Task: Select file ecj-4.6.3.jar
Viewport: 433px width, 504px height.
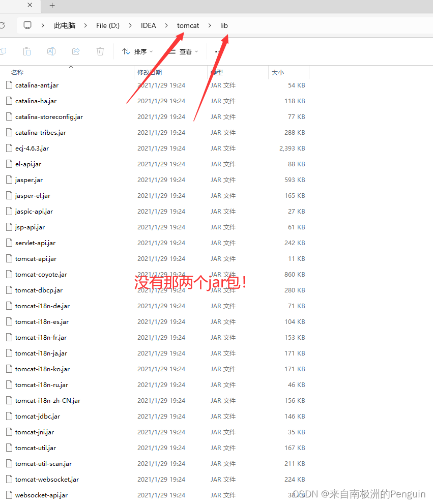Action: (x=32, y=148)
